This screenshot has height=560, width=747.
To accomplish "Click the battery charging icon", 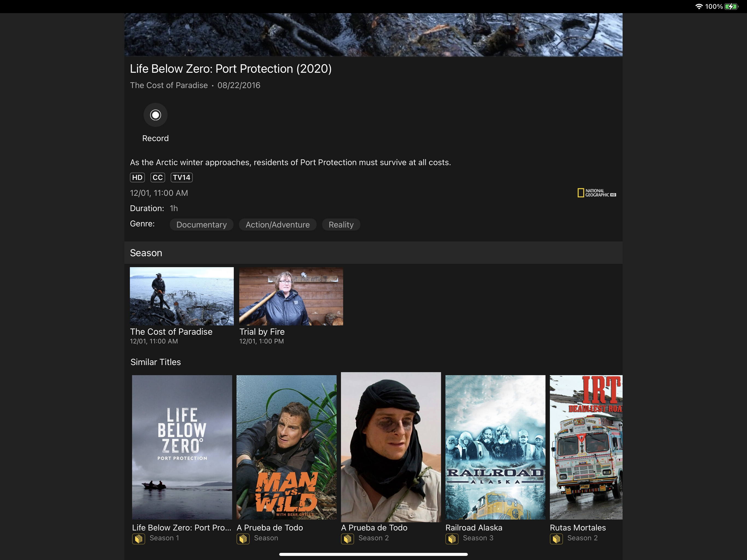I will [731, 6].
